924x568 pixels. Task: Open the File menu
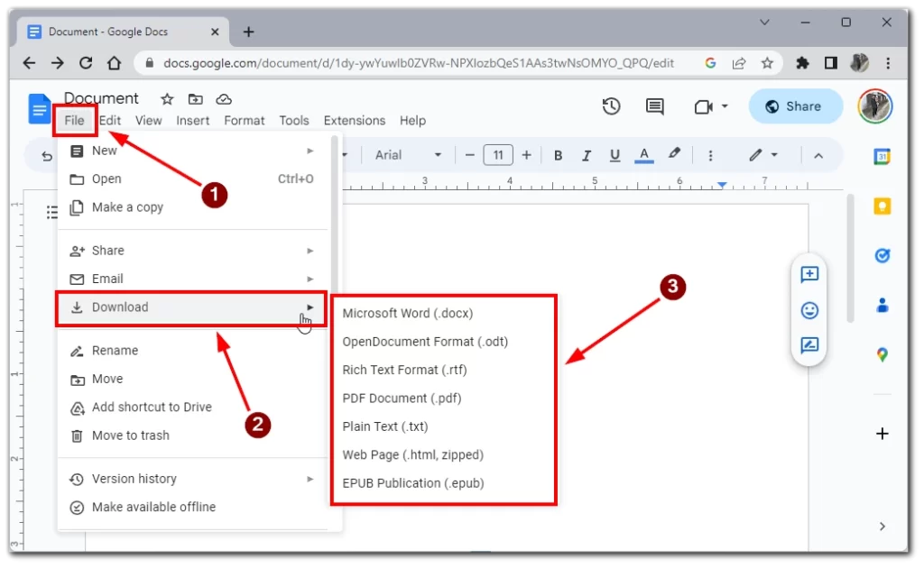(74, 121)
